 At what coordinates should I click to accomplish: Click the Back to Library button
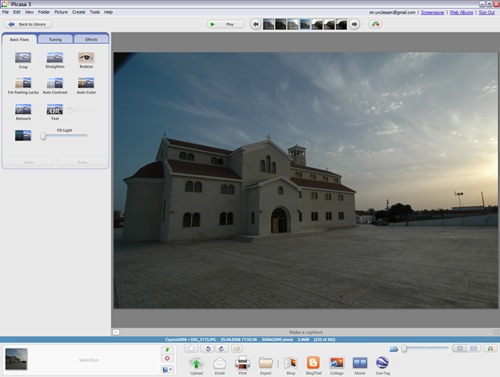[x=28, y=24]
